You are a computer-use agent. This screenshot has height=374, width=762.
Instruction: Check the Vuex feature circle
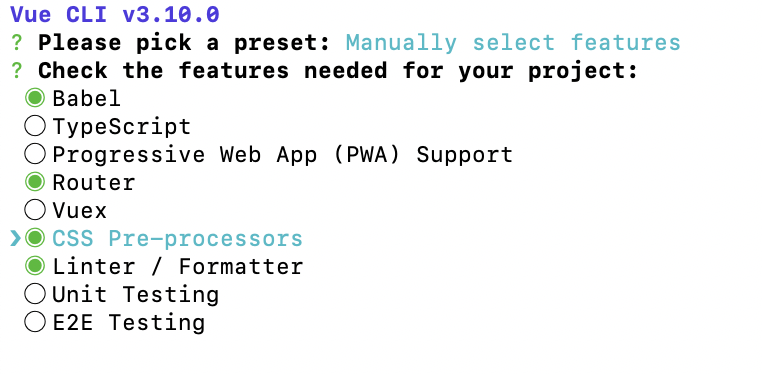(x=35, y=210)
